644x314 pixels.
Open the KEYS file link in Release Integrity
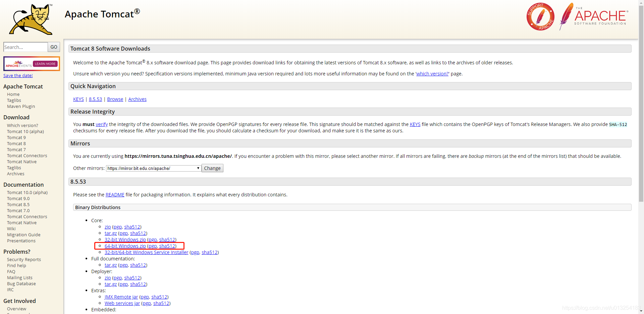coord(415,124)
